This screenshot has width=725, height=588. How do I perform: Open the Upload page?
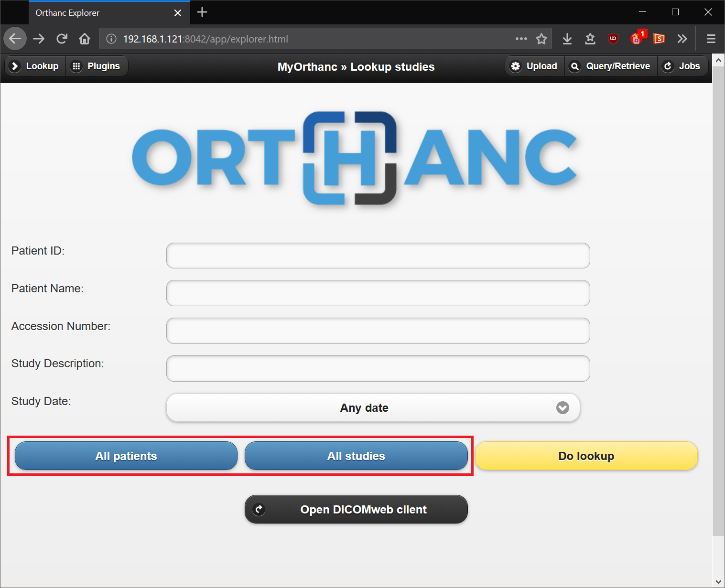[x=535, y=66]
